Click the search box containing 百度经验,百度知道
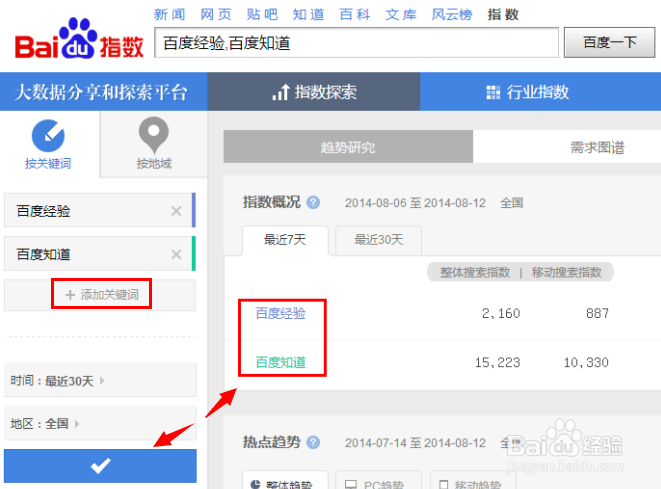 point(357,43)
